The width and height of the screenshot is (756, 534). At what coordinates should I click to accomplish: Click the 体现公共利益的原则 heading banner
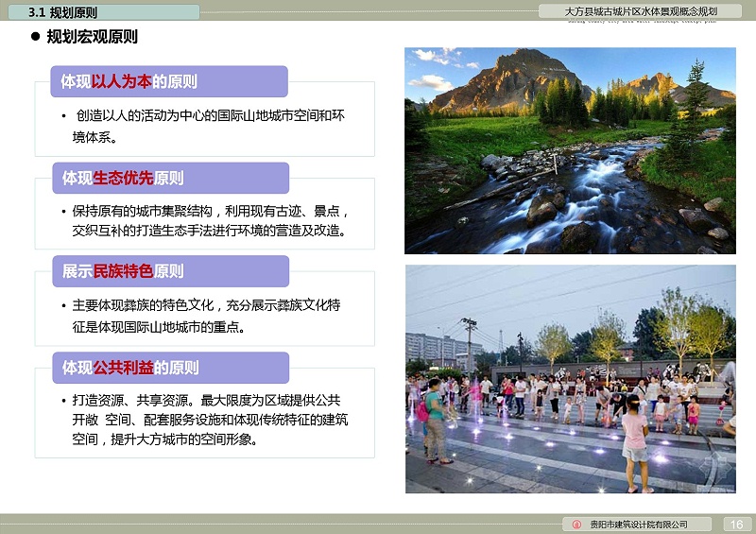tap(169, 368)
